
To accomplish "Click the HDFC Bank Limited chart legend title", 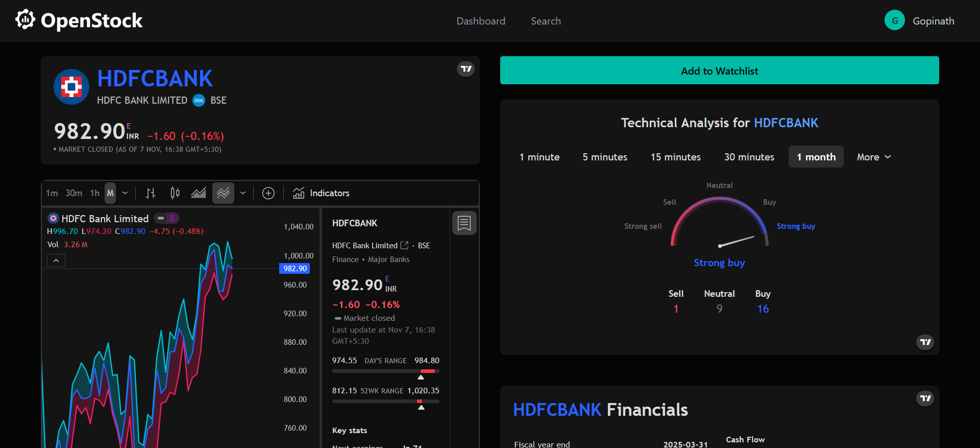I will (x=105, y=219).
